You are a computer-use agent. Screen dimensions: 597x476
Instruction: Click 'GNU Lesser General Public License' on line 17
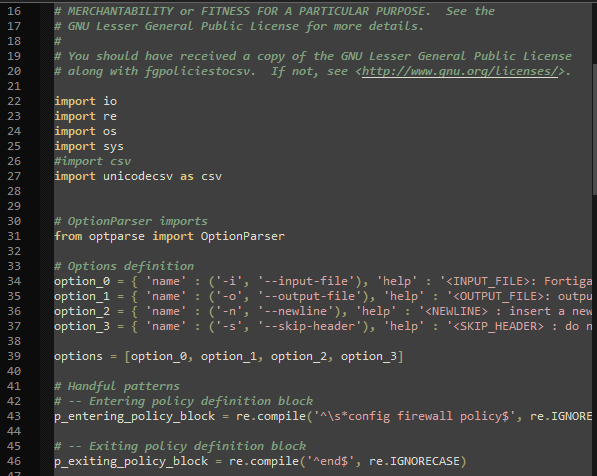[x=183, y=26]
